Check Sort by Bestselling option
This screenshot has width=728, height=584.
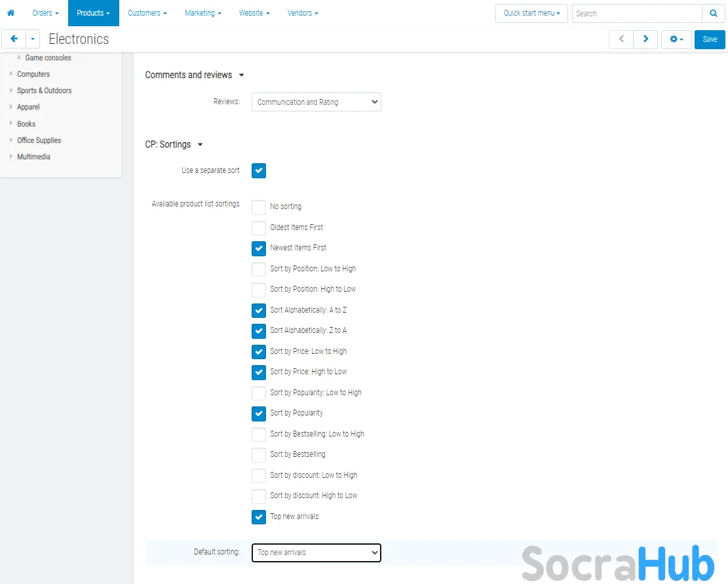point(259,455)
